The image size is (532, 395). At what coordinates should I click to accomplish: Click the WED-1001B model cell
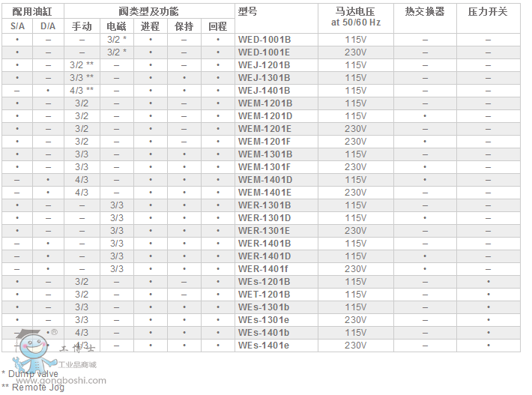coord(265,39)
